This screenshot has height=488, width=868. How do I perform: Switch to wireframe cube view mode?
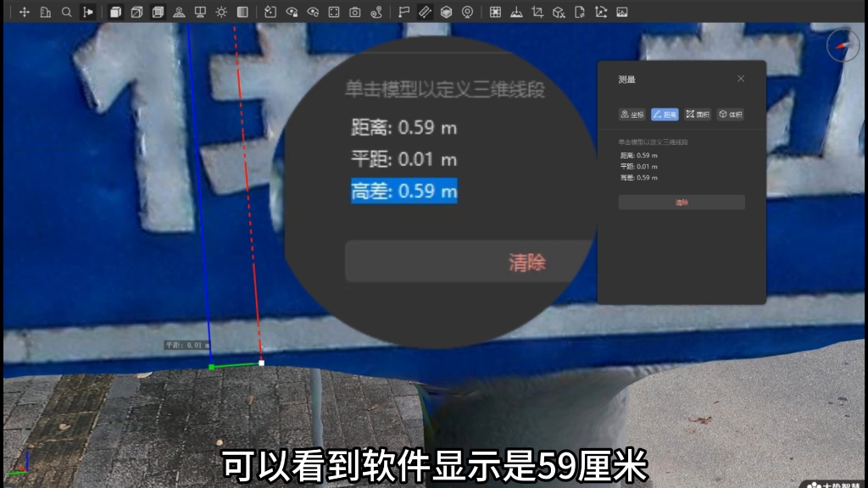pyautogui.click(x=137, y=12)
